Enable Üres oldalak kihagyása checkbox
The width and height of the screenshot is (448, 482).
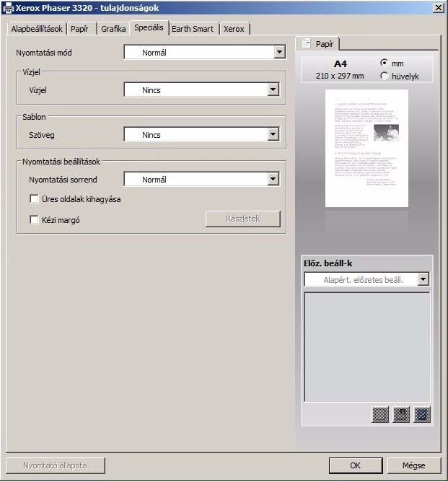coord(34,199)
